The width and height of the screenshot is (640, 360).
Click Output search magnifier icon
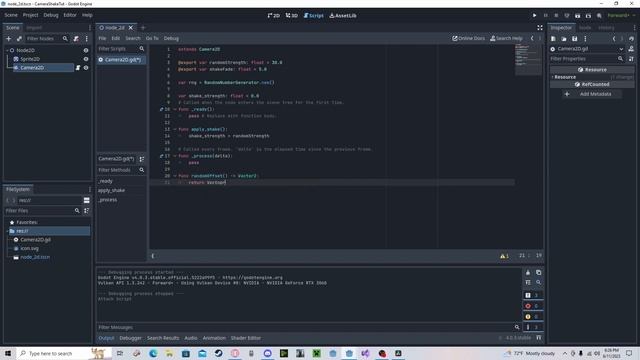coord(538,282)
